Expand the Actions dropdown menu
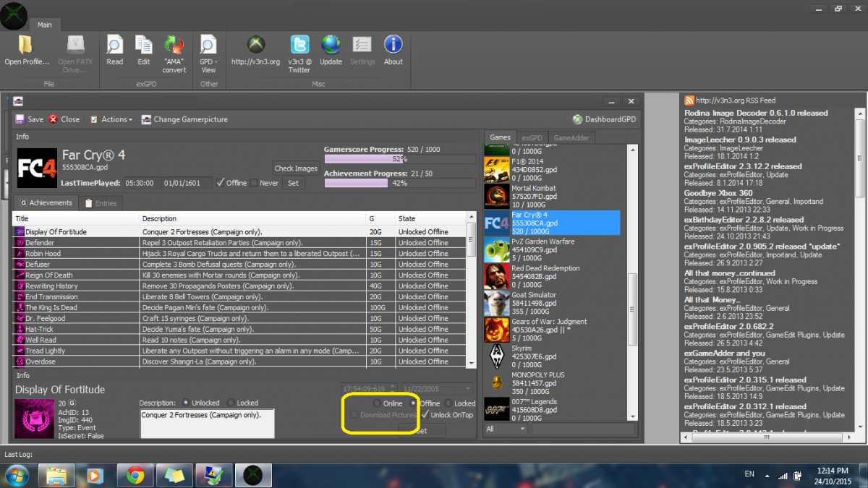 111,119
